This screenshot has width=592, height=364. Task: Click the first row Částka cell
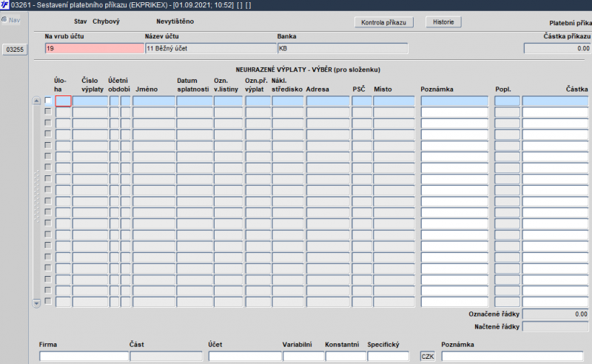coord(556,101)
